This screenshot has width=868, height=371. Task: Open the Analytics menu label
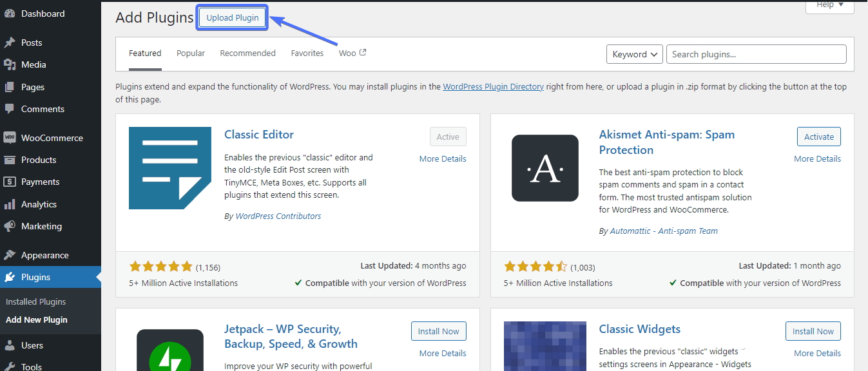tap(39, 204)
